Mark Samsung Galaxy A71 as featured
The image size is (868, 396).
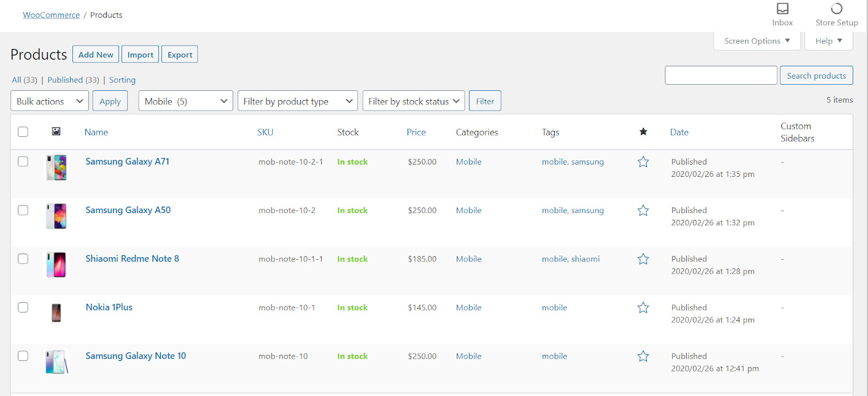tap(643, 162)
